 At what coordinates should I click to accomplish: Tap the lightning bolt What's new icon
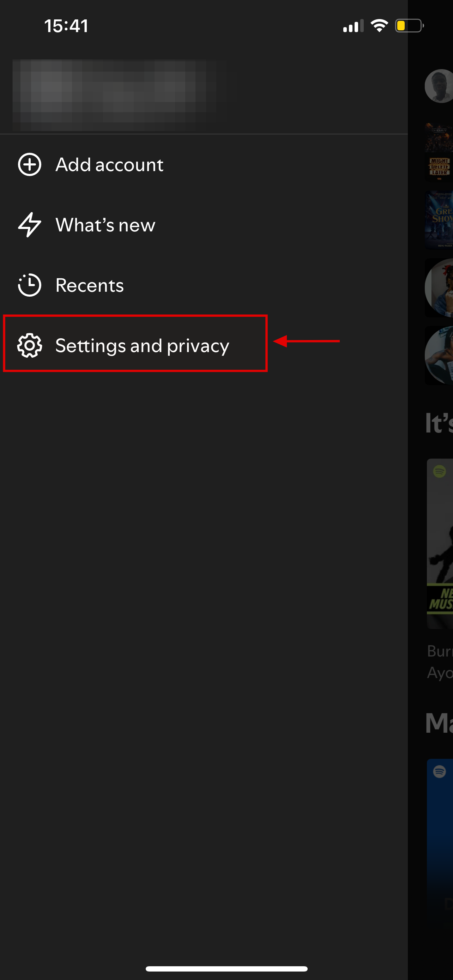pyautogui.click(x=30, y=225)
